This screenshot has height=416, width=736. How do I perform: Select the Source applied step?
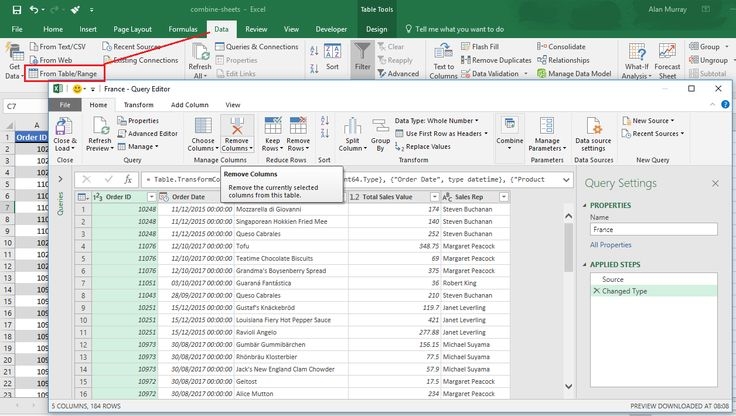tap(612, 279)
